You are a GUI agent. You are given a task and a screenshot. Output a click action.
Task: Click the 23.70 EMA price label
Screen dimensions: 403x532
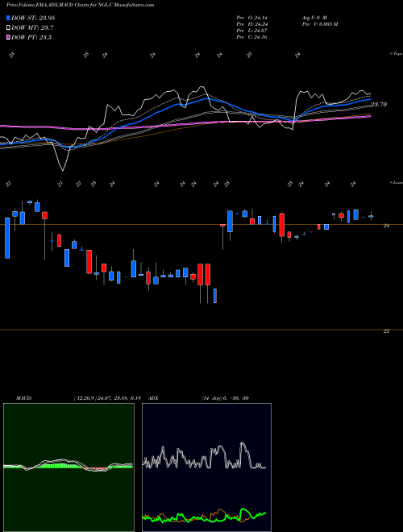(379, 105)
